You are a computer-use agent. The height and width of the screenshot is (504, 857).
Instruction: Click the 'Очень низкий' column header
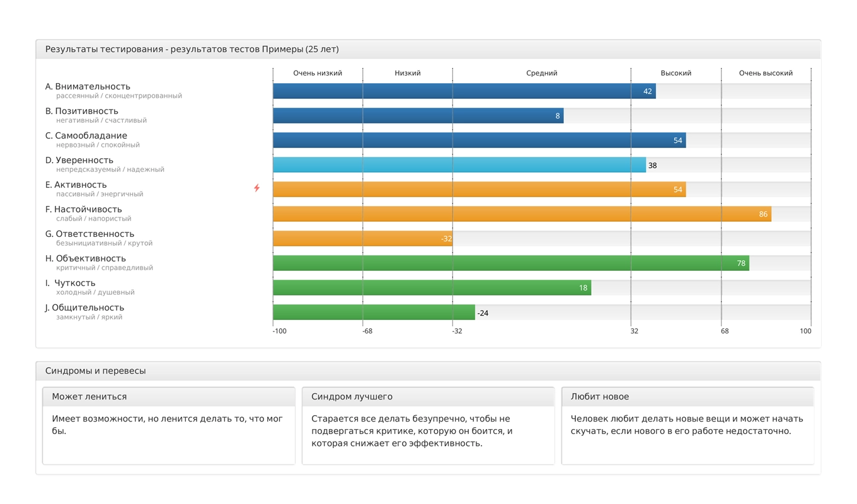pos(318,73)
